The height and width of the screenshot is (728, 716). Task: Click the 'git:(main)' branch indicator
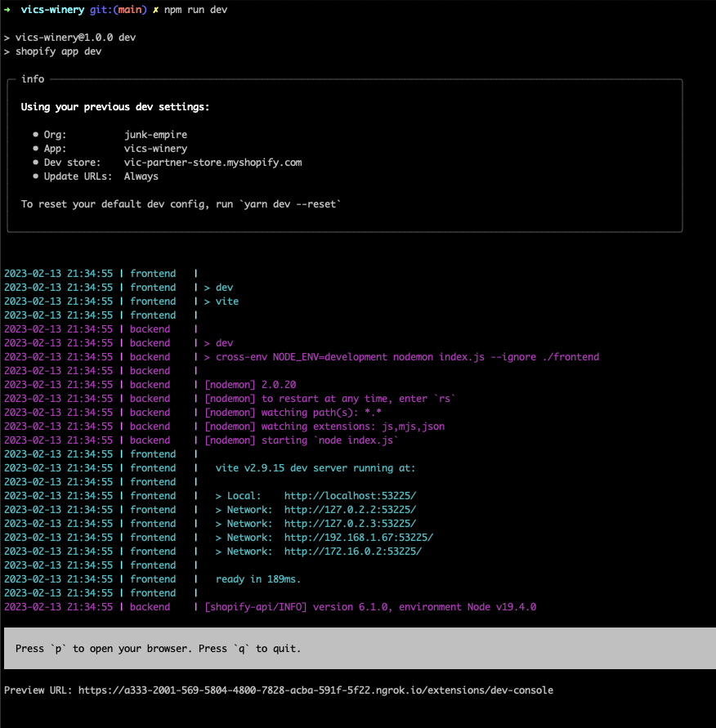pyautogui.click(x=118, y=10)
